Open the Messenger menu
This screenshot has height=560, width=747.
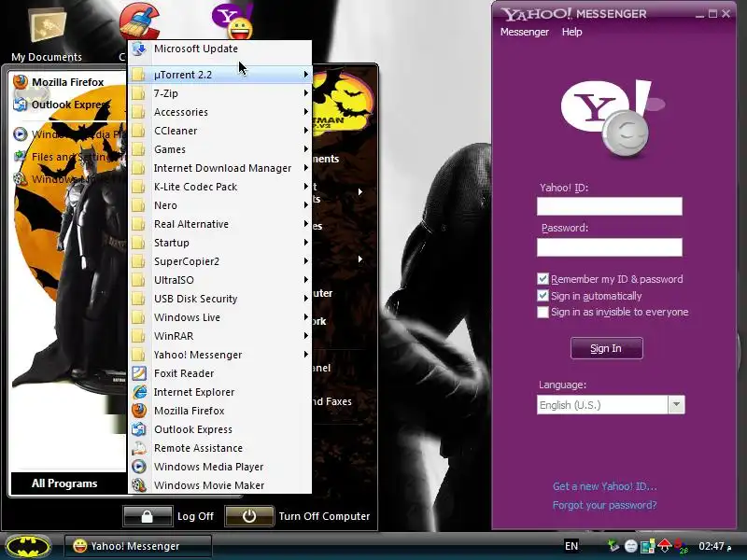(x=525, y=32)
